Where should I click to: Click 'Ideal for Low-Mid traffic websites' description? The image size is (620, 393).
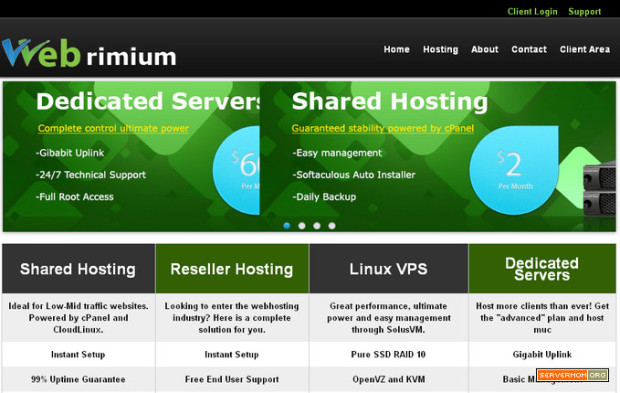(x=78, y=318)
